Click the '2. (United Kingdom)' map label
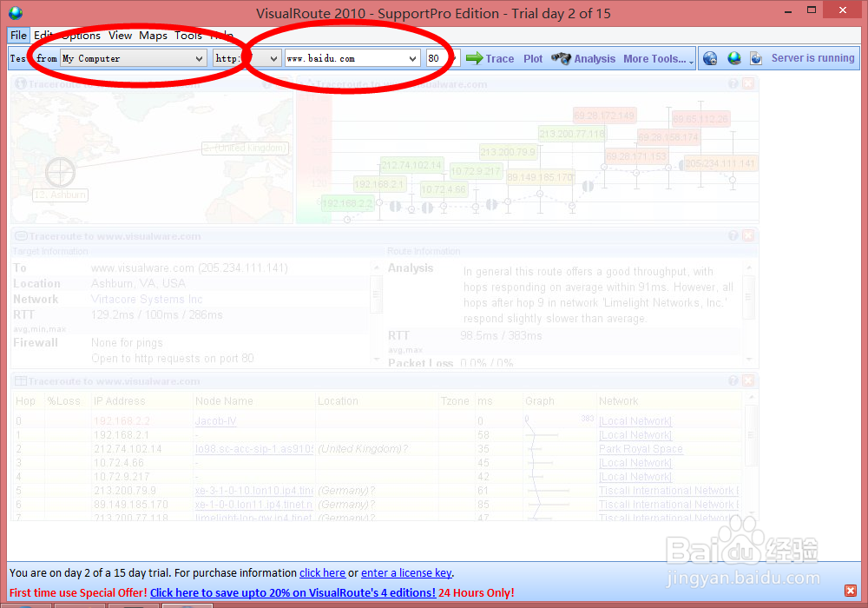The width and height of the screenshot is (868, 608). pos(246,149)
